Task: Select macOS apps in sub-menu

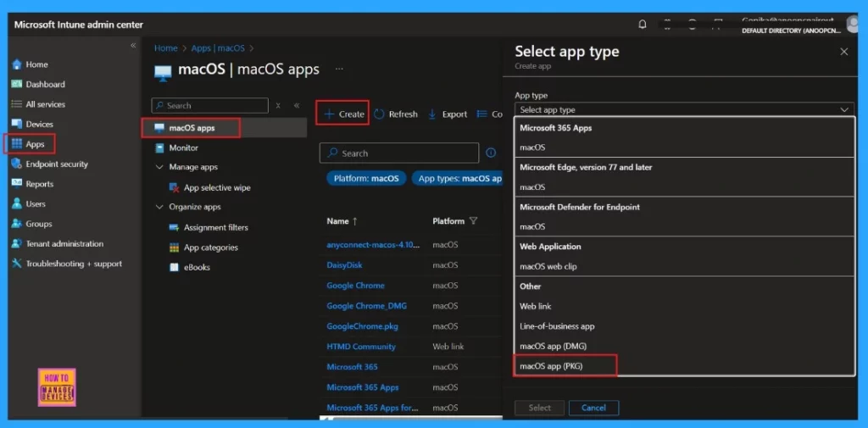Action: click(224, 128)
